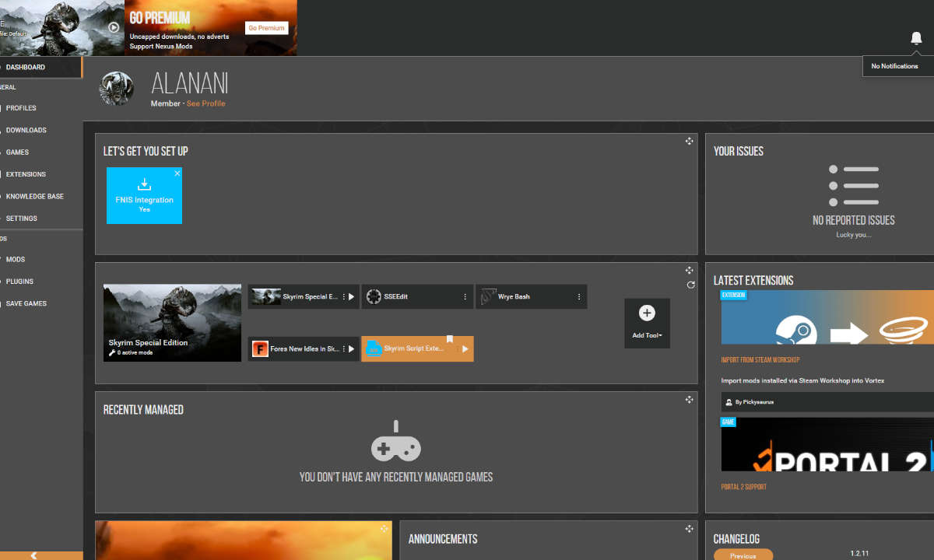Click the FNIS Integration download icon

tap(144, 184)
